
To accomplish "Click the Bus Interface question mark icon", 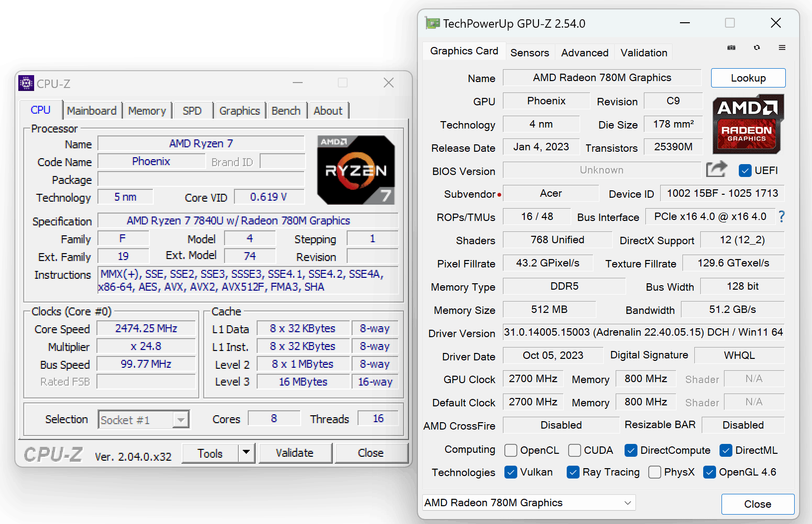I will [781, 217].
